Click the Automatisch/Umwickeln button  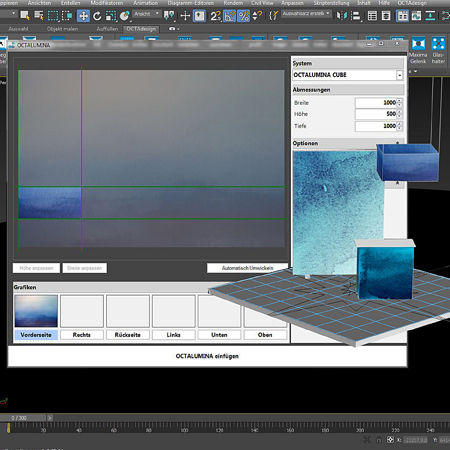(x=247, y=268)
